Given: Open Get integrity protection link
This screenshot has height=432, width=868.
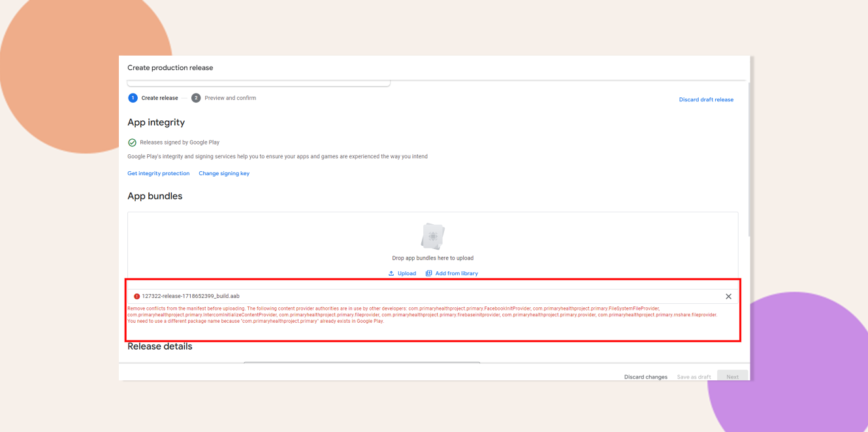Looking at the screenshot, I should click(159, 173).
